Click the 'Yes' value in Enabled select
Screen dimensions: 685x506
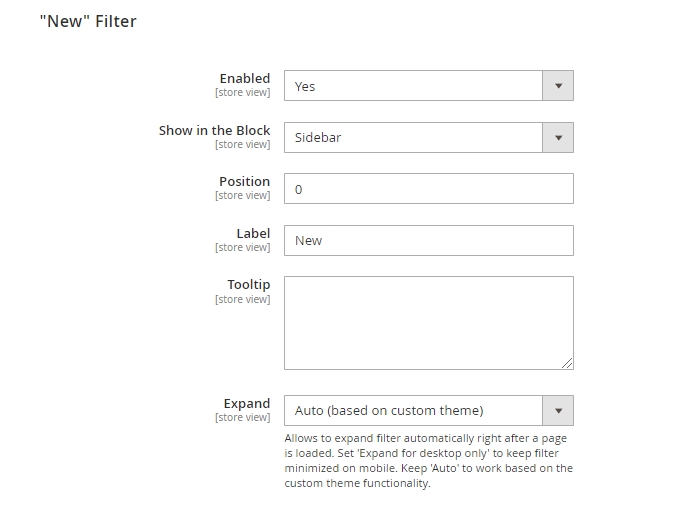(305, 87)
